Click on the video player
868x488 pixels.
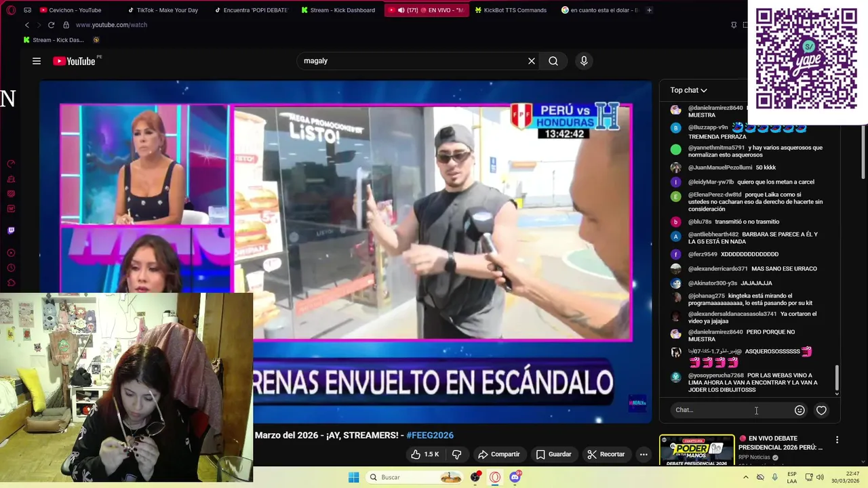(345, 251)
